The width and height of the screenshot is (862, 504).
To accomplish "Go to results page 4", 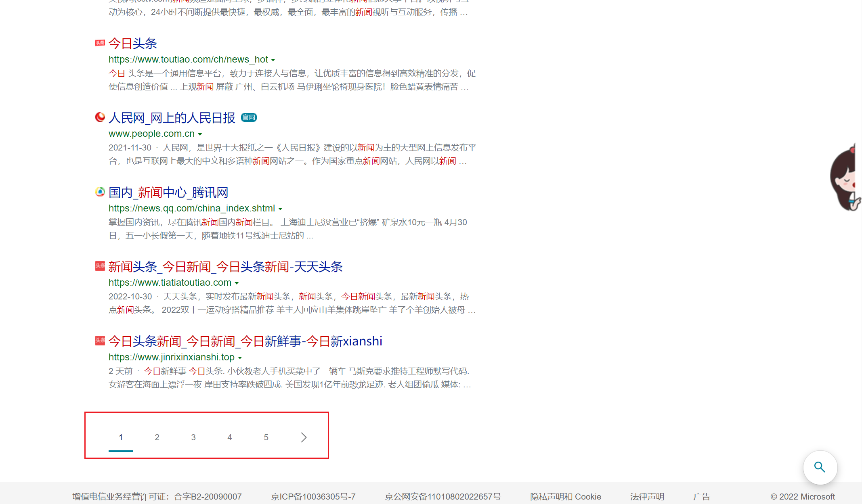I will coord(230,437).
